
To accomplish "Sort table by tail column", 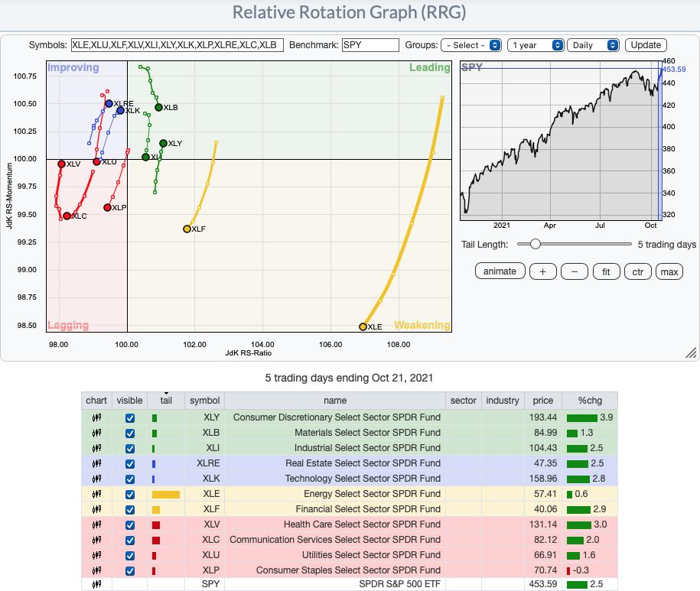I will click(166, 401).
